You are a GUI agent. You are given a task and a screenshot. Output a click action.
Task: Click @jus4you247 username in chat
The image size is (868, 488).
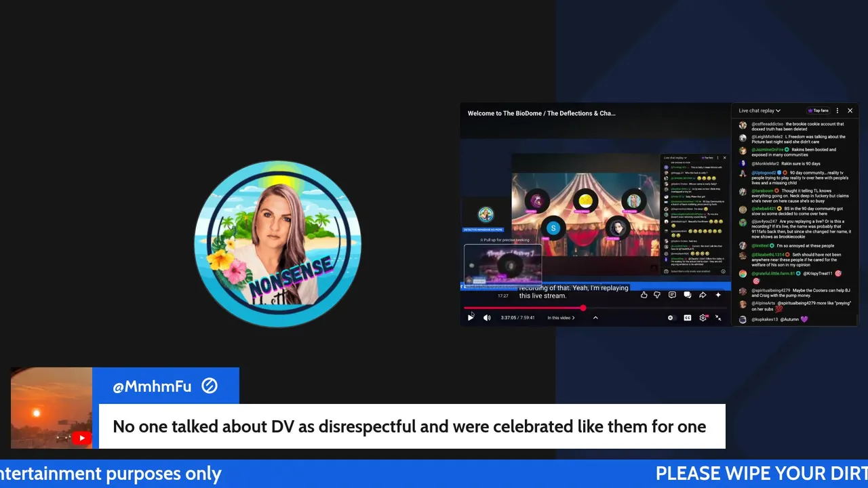click(x=764, y=222)
